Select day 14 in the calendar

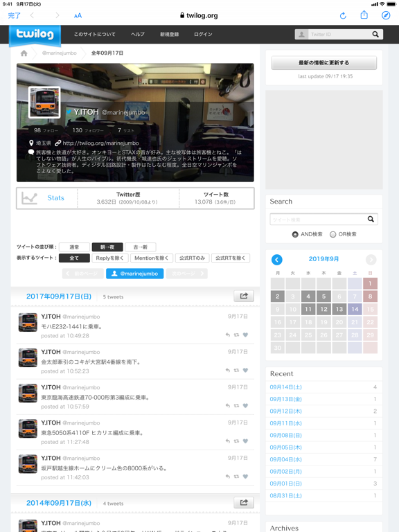(x=355, y=309)
